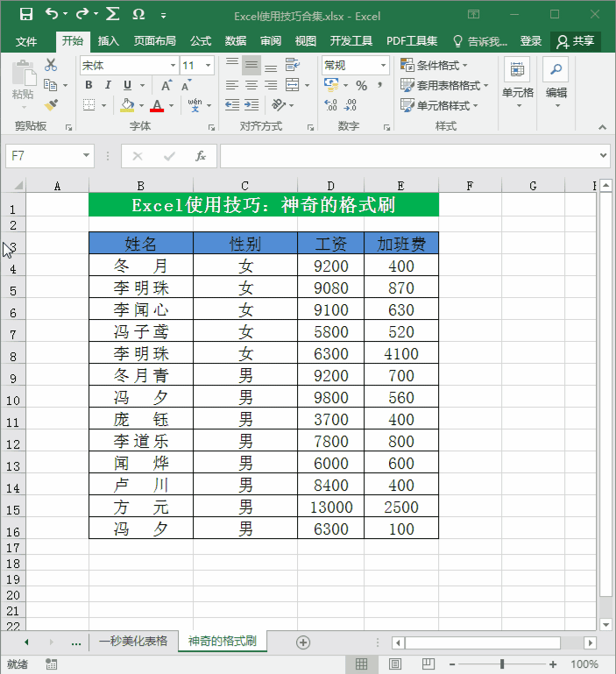This screenshot has height=674, width=616.
Task: Toggle Italic formatting
Action: point(108,85)
